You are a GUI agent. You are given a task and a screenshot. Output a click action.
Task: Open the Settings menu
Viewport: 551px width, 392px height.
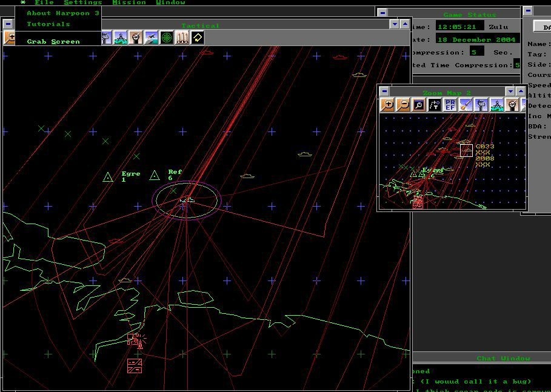click(83, 2)
